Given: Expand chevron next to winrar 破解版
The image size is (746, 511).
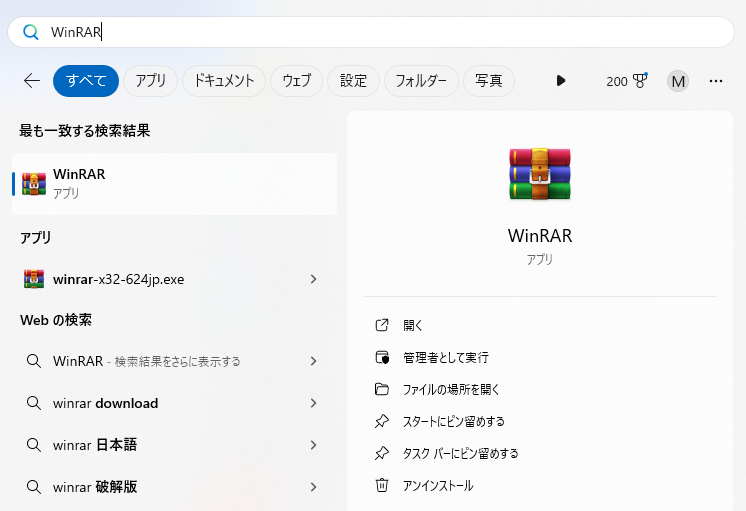Looking at the screenshot, I should 314,487.
